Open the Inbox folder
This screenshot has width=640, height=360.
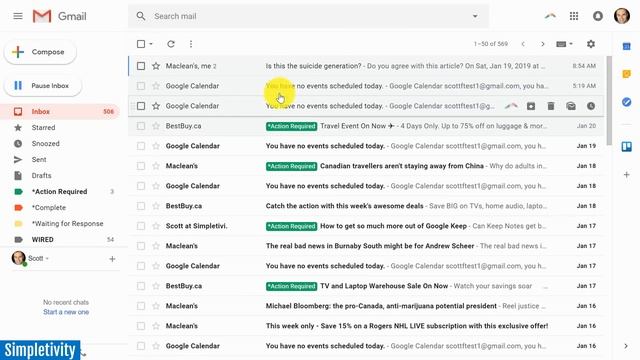point(60,111)
